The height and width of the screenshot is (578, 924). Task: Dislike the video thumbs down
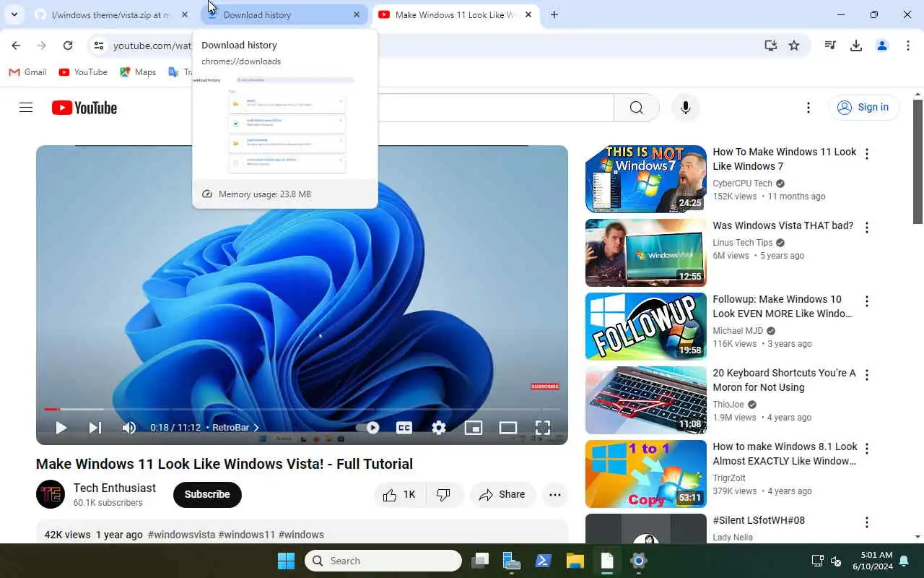click(444, 495)
